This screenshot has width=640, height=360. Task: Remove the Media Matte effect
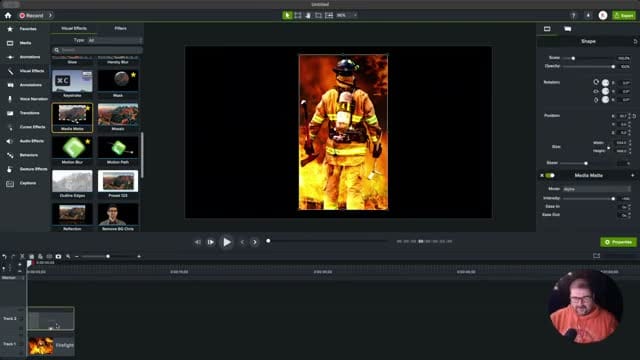pyautogui.click(x=542, y=176)
